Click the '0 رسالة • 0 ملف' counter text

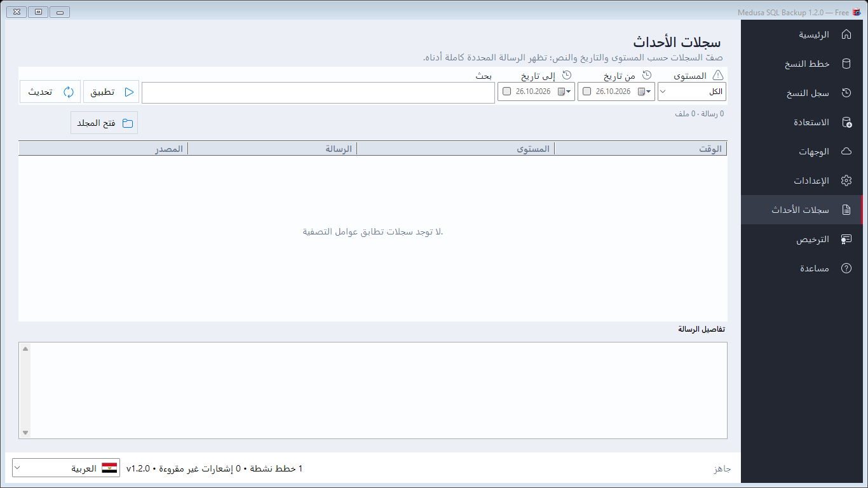coord(699,114)
